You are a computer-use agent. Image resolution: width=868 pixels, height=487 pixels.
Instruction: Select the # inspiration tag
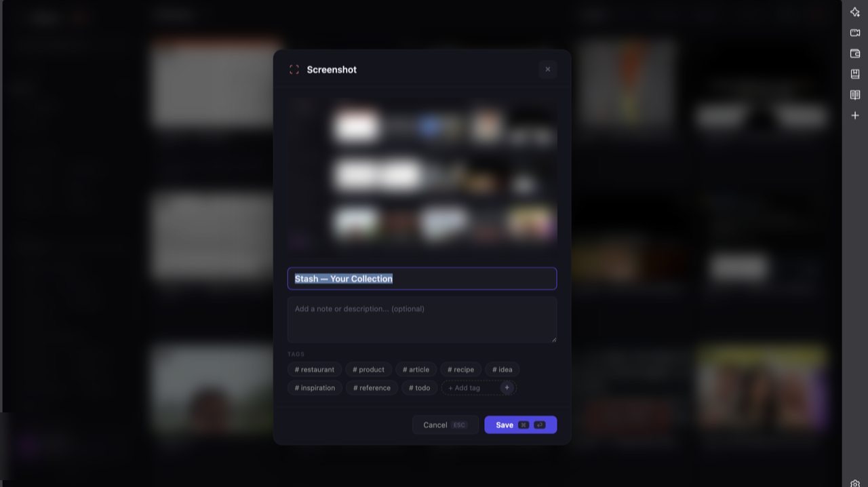pyautogui.click(x=315, y=388)
